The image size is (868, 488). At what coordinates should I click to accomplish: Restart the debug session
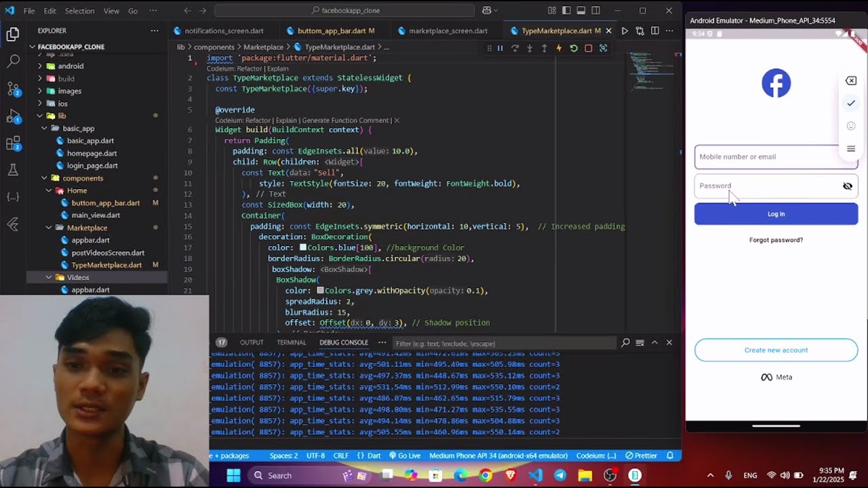tap(574, 48)
